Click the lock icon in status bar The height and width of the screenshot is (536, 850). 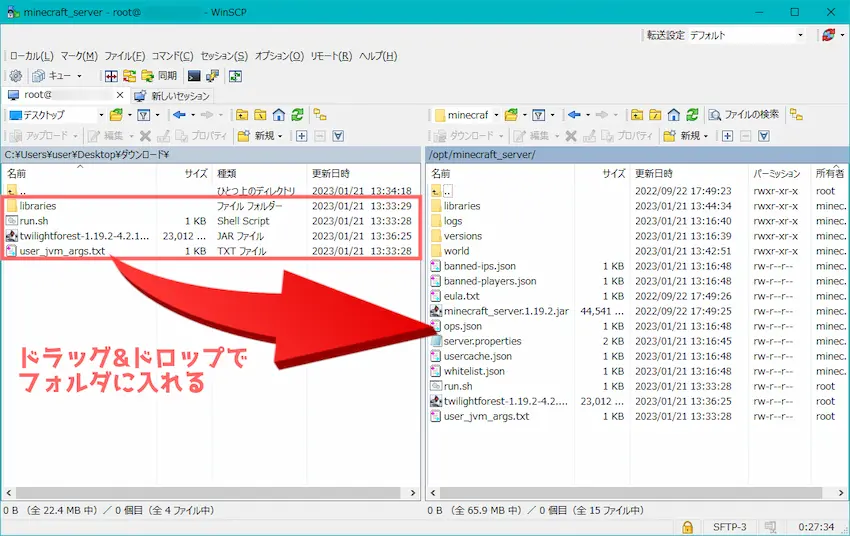point(687,527)
